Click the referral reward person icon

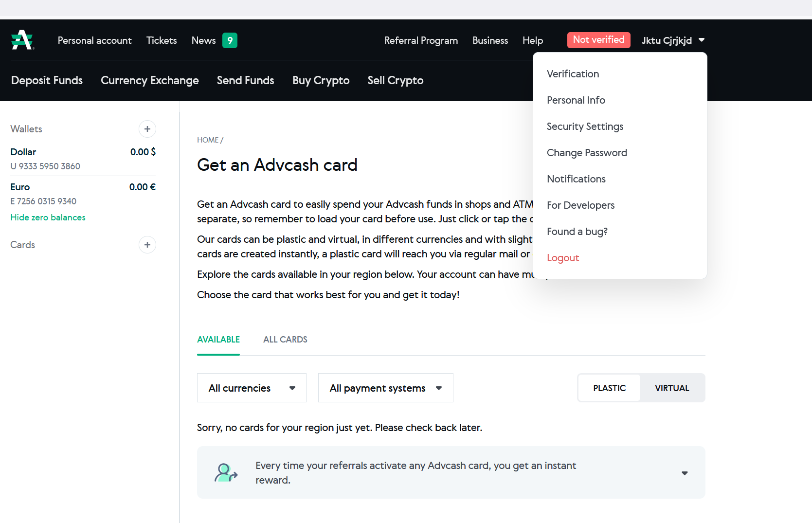click(x=226, y=472)
